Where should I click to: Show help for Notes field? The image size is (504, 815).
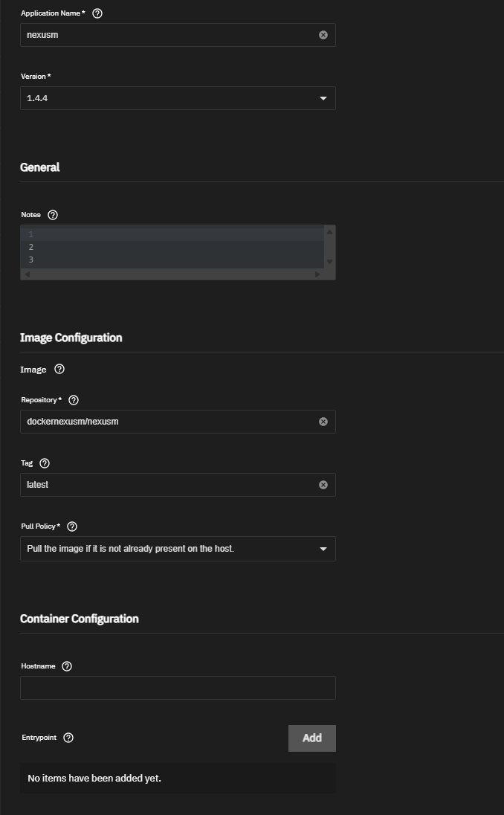tap(53, 215)
